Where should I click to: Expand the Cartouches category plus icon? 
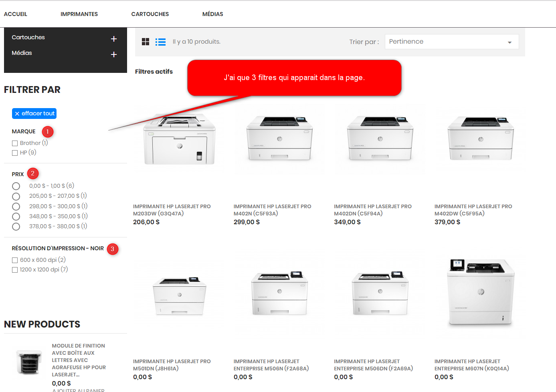point(114,39)
